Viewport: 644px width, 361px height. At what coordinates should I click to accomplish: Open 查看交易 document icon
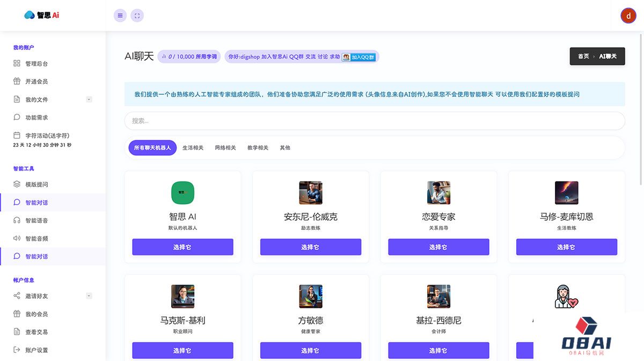point(17,332)
